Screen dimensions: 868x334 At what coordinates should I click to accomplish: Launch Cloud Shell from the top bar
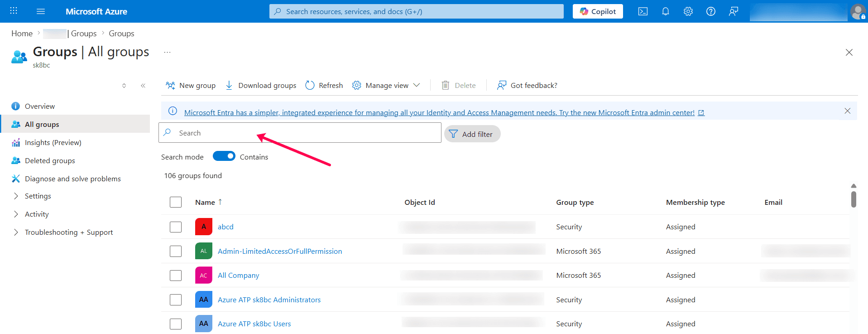pyautogui.click(x=643, y=11)
